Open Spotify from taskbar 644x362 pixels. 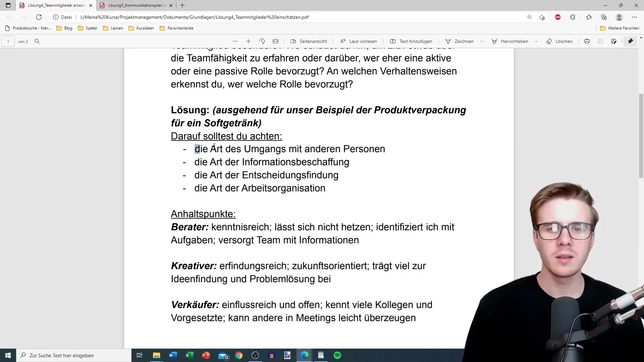[337, 355]
